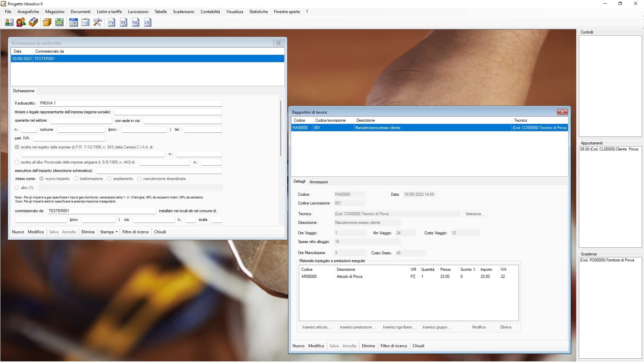Click Elimina in the Dichiarazione window toolbar
The image size is (644, 362).
pos(88,232)
